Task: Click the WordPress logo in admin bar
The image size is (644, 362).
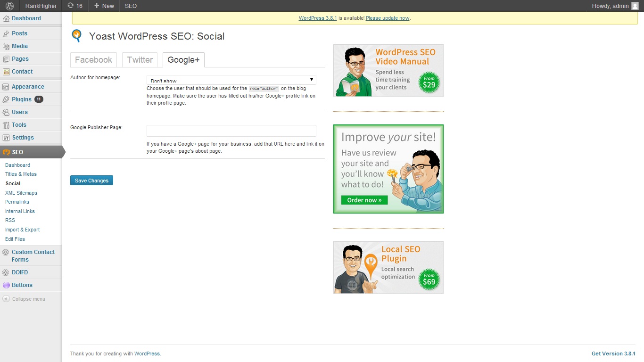Action: pos(9,6)
